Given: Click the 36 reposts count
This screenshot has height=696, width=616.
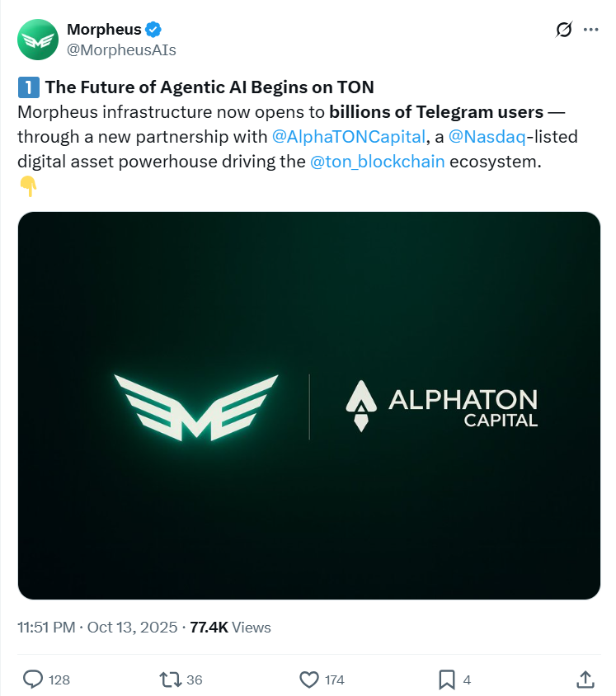Looking at the screenshot, I should tap(195, 680).
